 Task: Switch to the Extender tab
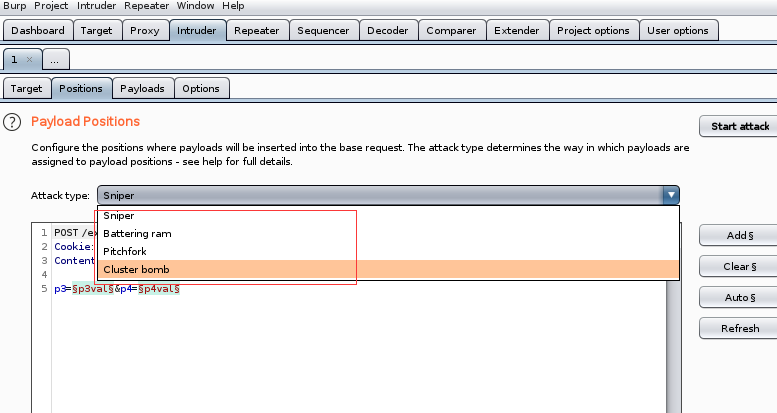coord(516,30)
